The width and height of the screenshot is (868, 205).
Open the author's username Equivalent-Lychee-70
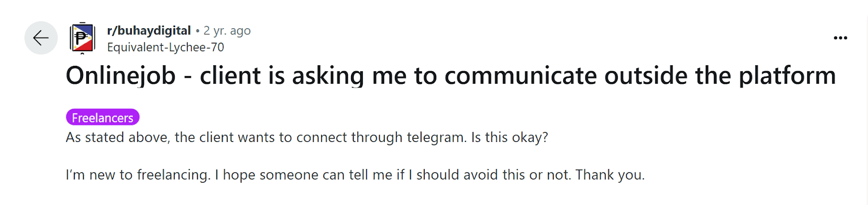pyautogui.click(x=165, y=47)
